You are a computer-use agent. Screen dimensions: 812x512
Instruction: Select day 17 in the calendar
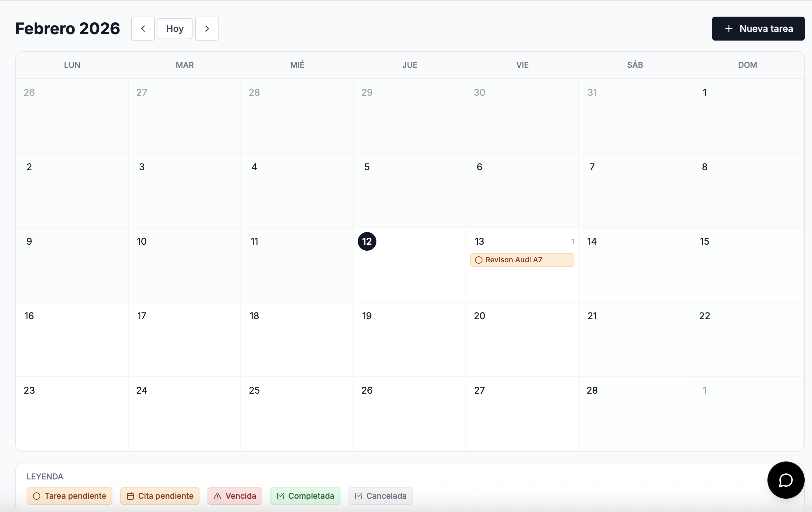tap(185, 340)
